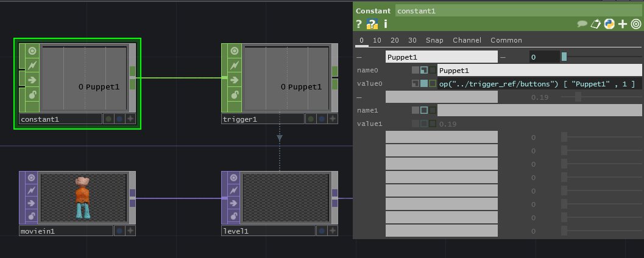
Task: Click the target circle icon in header
Action: pyautogui.click(x=635, y=24)
